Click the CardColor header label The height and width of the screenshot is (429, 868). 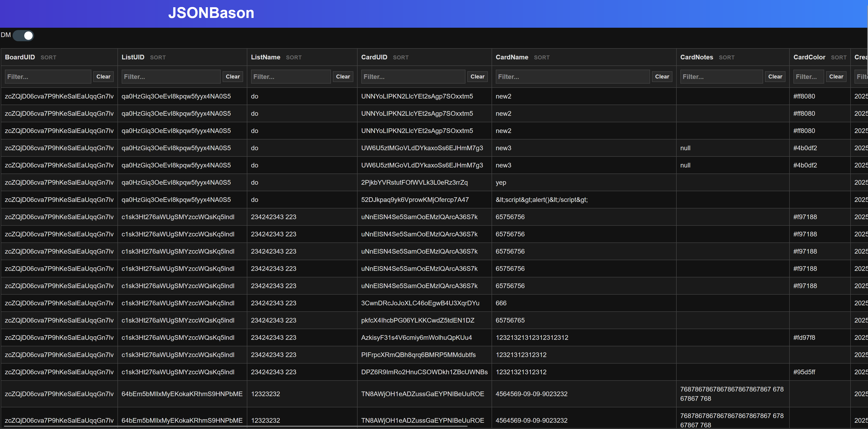click(809, 57)
